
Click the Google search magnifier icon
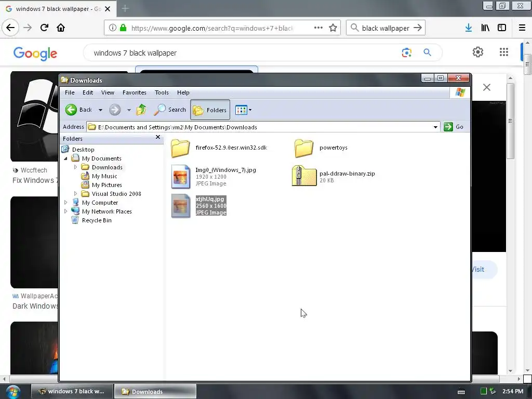427,52
